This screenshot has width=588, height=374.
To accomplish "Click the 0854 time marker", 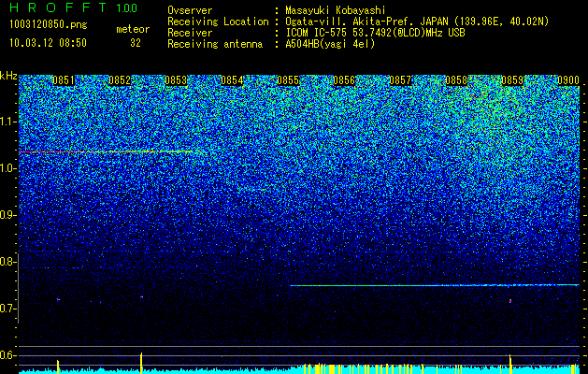I will coord(232,80).
